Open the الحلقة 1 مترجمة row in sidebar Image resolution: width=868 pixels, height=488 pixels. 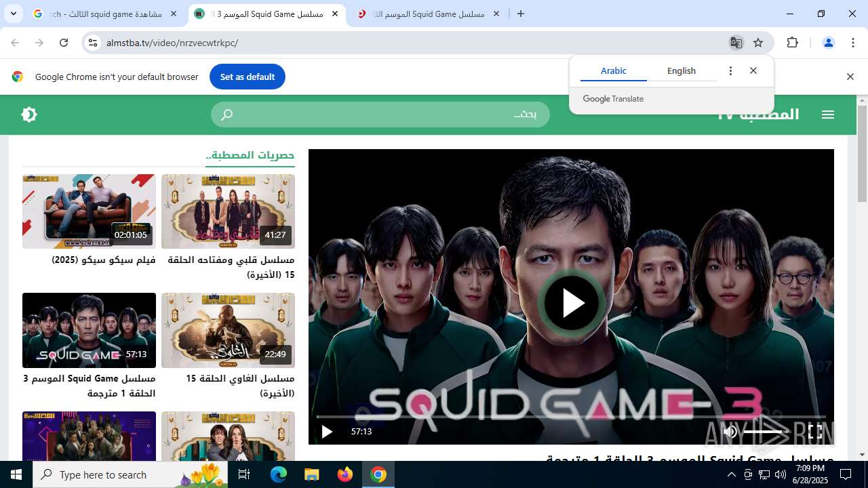point(122,393)
